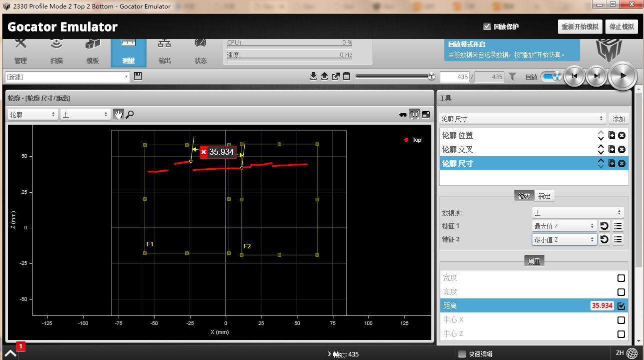
Task: Uncheck the 回放保护 checkbox
Action: pyautogui.click(x=487, y=27)
